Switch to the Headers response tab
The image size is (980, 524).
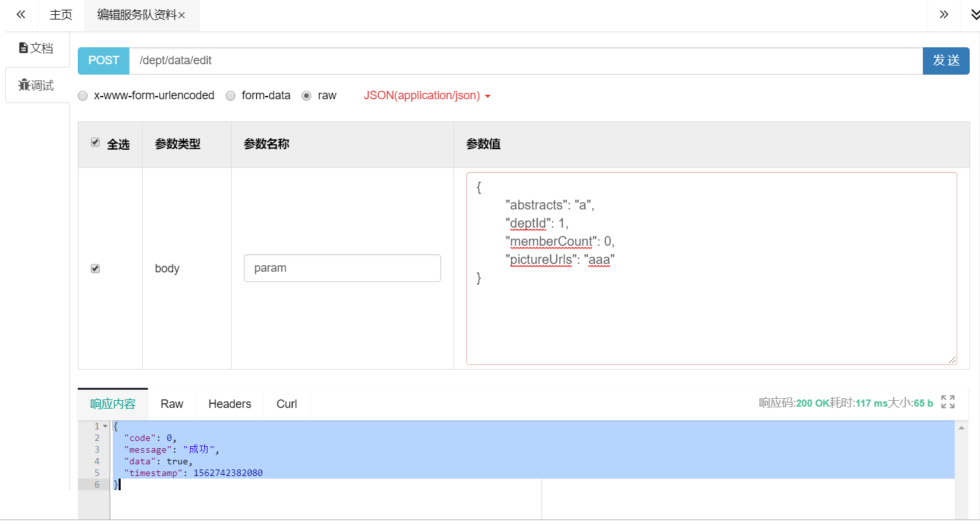point(230,403)
